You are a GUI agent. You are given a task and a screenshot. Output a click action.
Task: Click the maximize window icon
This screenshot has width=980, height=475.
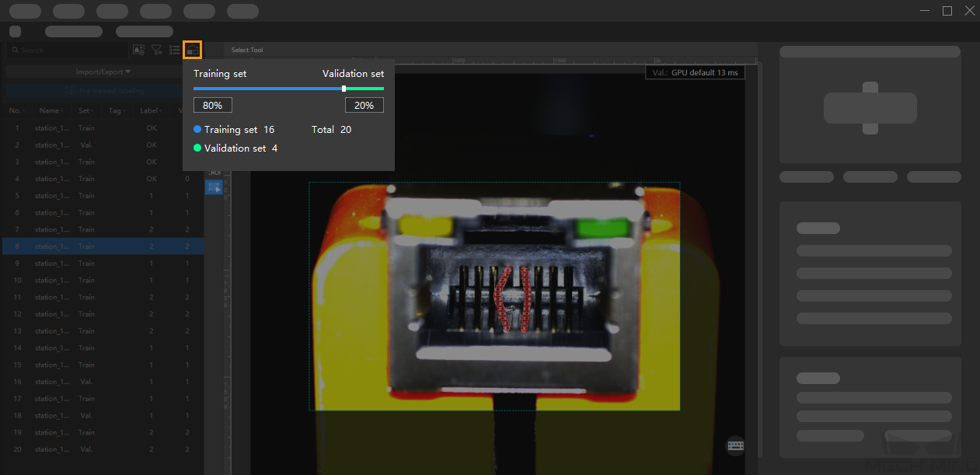click(947, 11)
